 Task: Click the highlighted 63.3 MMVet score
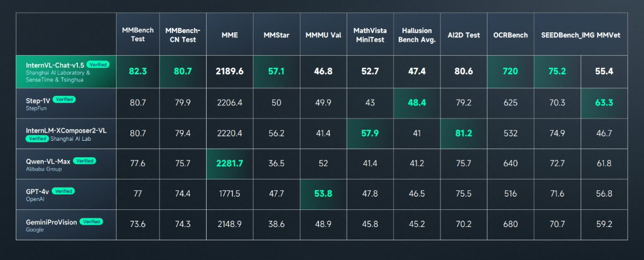(x=604, y=102)
